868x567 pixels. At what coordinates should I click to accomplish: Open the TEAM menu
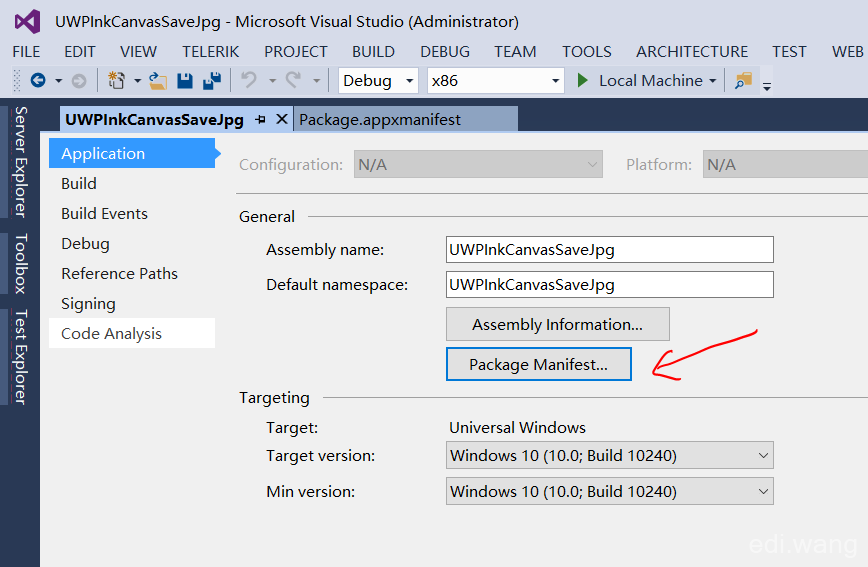tap(515, 52)
